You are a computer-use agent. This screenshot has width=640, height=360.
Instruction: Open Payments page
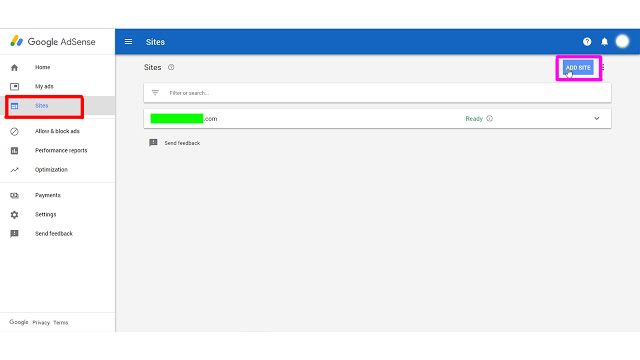(48, 196)
